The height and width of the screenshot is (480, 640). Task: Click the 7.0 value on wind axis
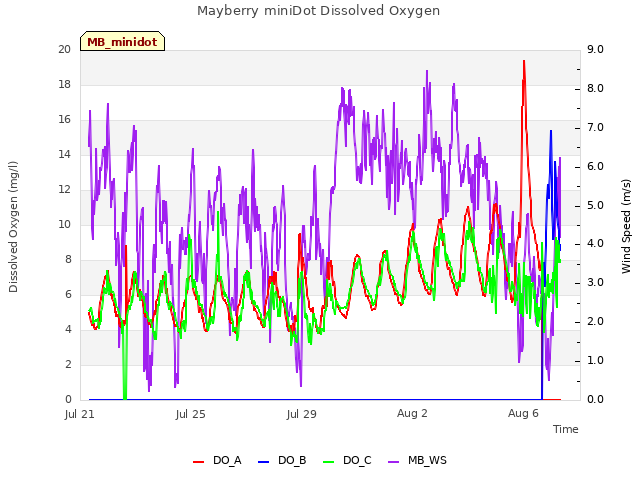[596, 127]
